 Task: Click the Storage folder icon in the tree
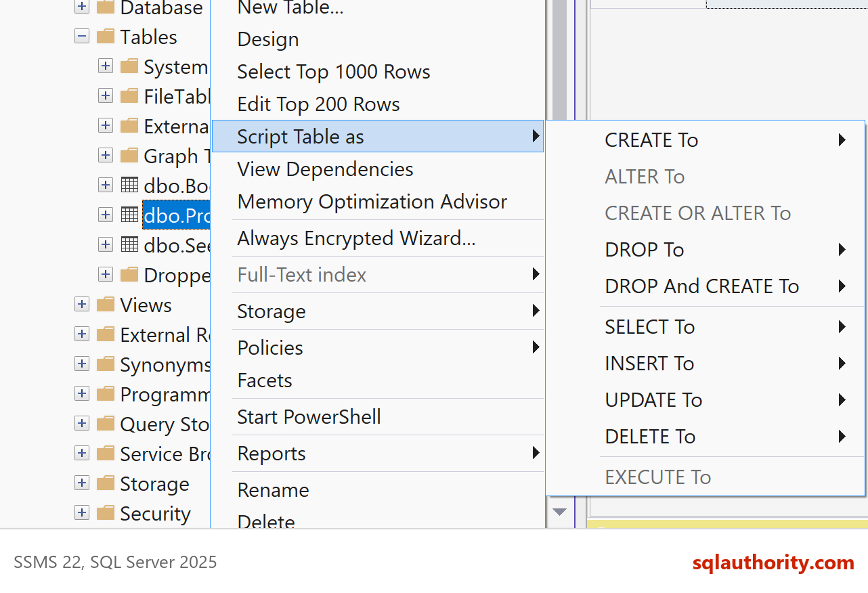coord(106,483)
